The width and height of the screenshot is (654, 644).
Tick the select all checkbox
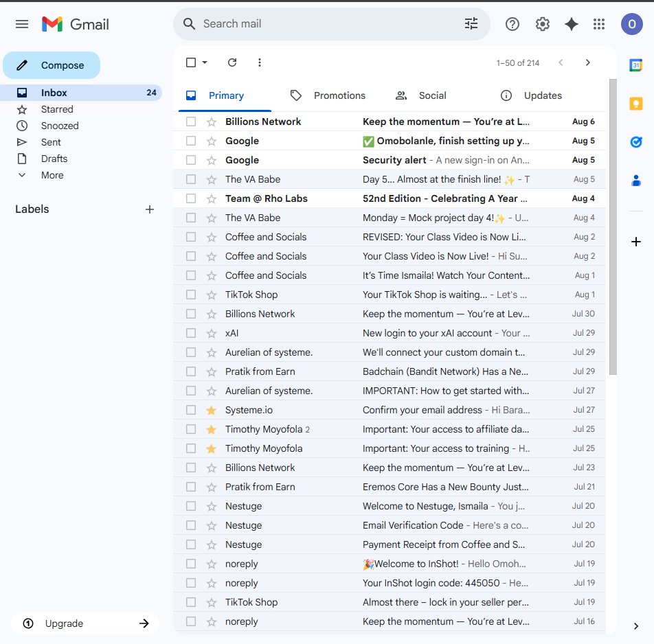191,62
